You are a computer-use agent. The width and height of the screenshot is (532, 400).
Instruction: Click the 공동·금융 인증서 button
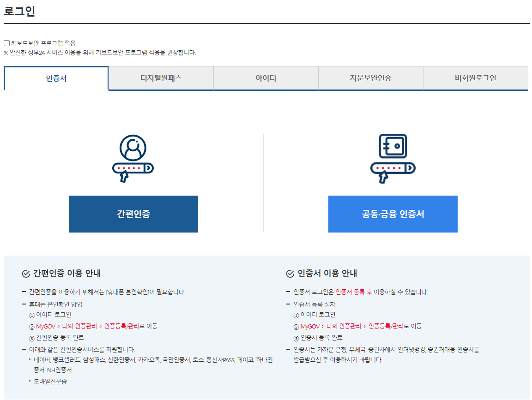(x=393, y=214)
